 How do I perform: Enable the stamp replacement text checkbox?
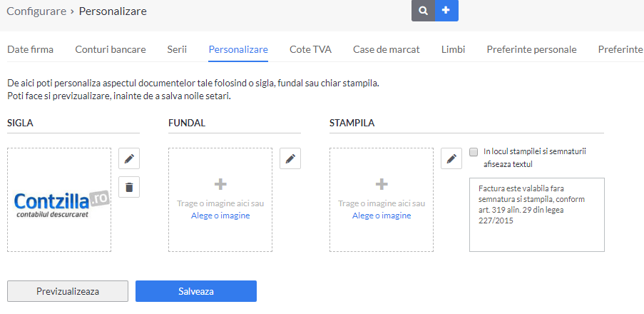474,152
